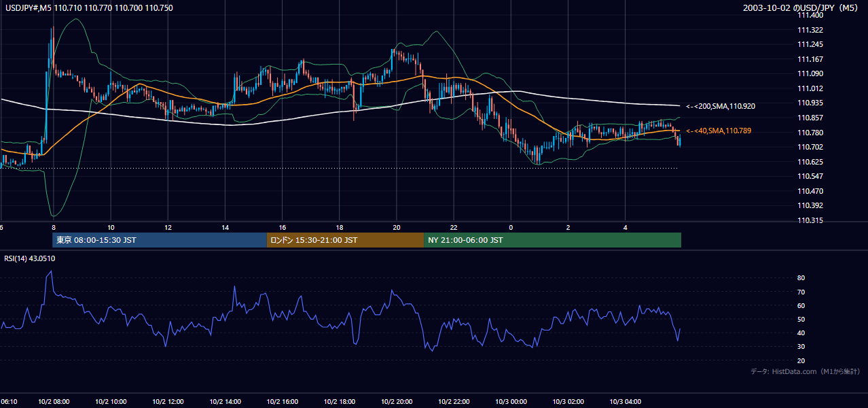Click hour label 16 under the price chart
The image size is (868, 408).
(283, 227)
